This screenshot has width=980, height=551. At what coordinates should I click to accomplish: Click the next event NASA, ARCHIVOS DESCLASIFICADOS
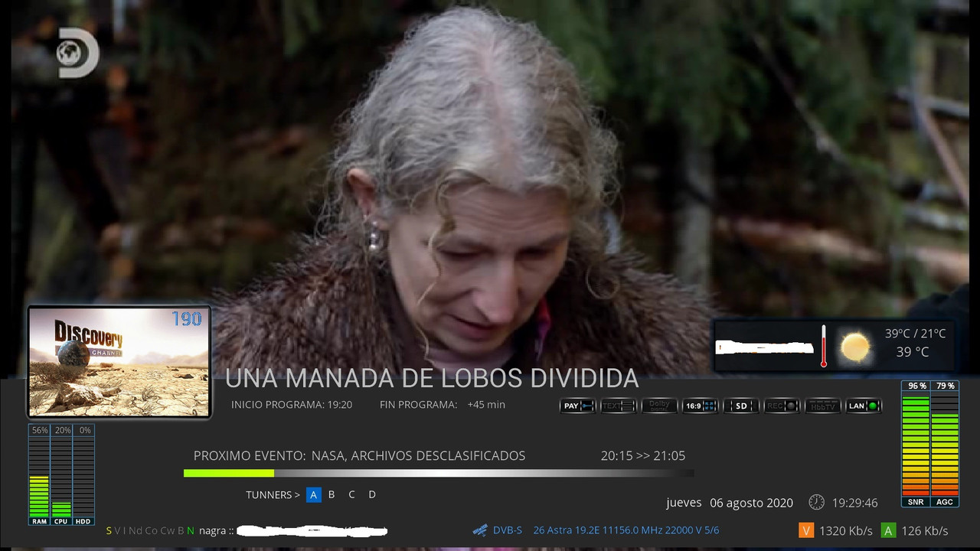pyautogui.click(x=418, y=456)
